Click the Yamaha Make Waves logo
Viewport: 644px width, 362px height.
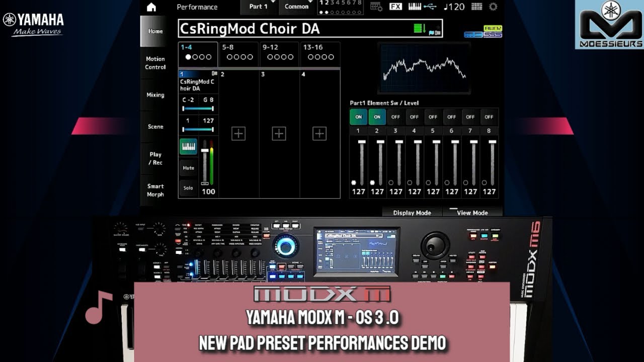pyautogui.click(x=33, y=24)
